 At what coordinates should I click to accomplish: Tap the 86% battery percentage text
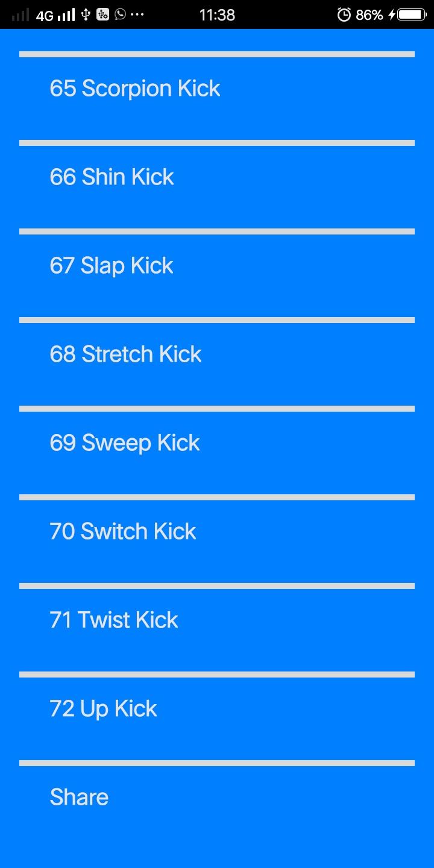pos(369,14)
